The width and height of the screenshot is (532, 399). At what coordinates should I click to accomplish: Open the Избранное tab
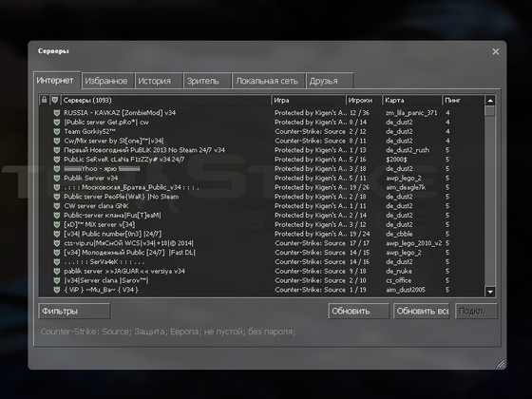108,81
